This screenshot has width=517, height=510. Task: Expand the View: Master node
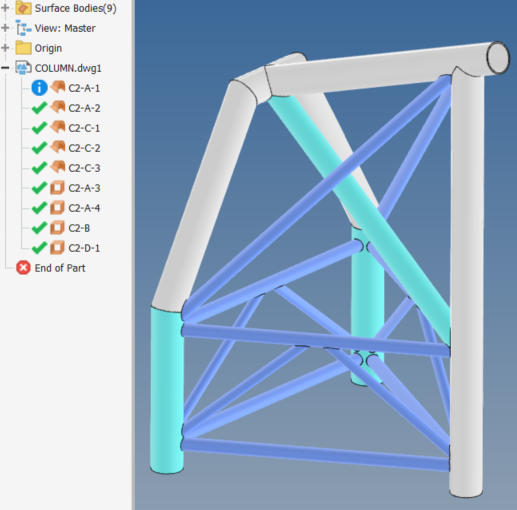pos(5,28)
